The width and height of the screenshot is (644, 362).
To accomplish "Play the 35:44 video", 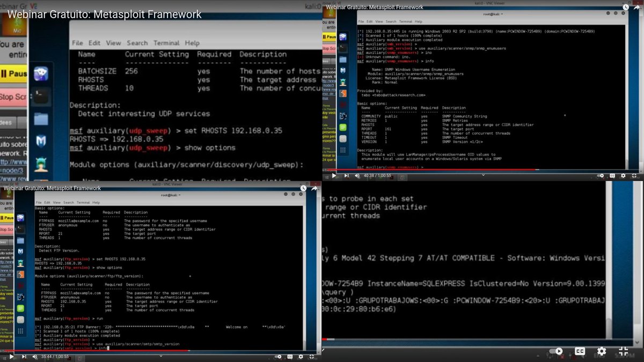I will (11, 356).
